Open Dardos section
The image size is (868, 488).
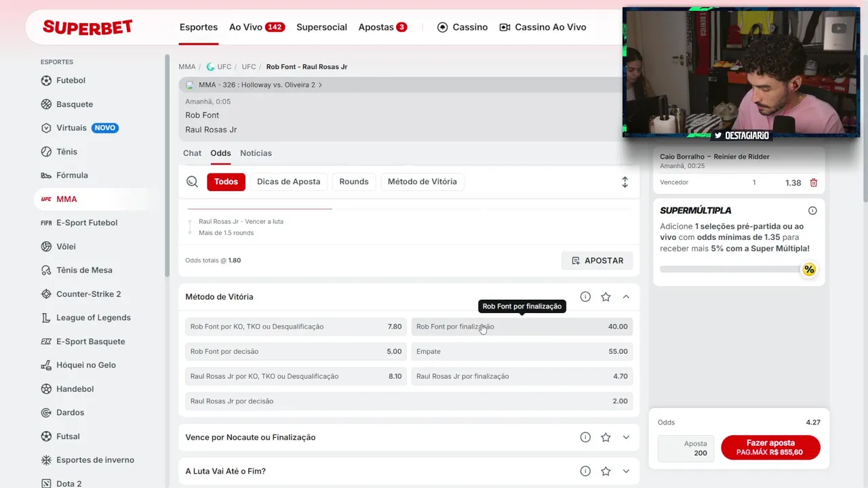coord(70,413)
